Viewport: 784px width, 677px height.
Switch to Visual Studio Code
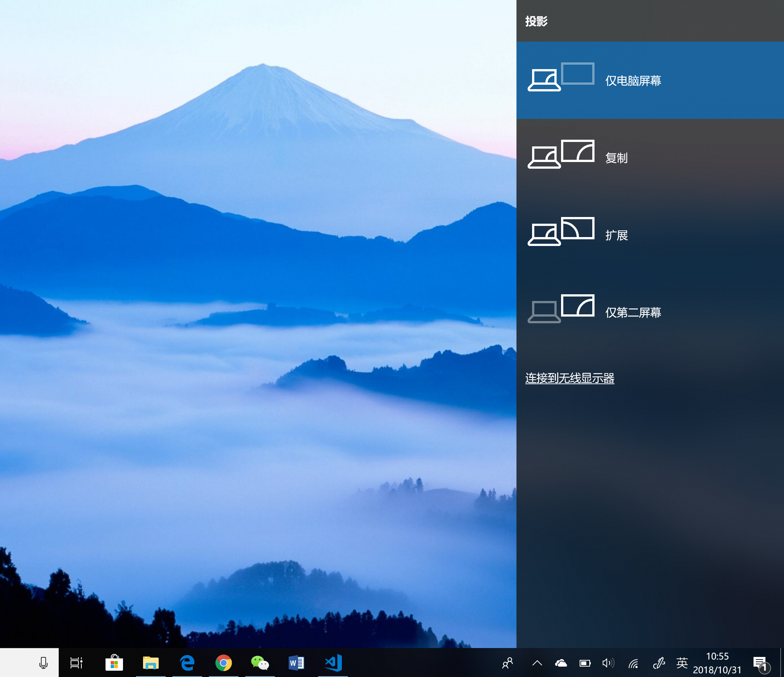click(333, 663)
